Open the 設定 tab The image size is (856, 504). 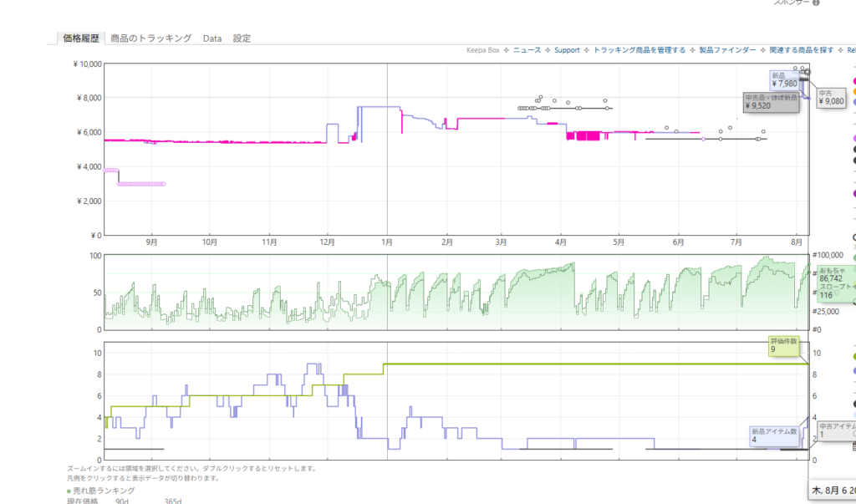[x=242, y=38]
